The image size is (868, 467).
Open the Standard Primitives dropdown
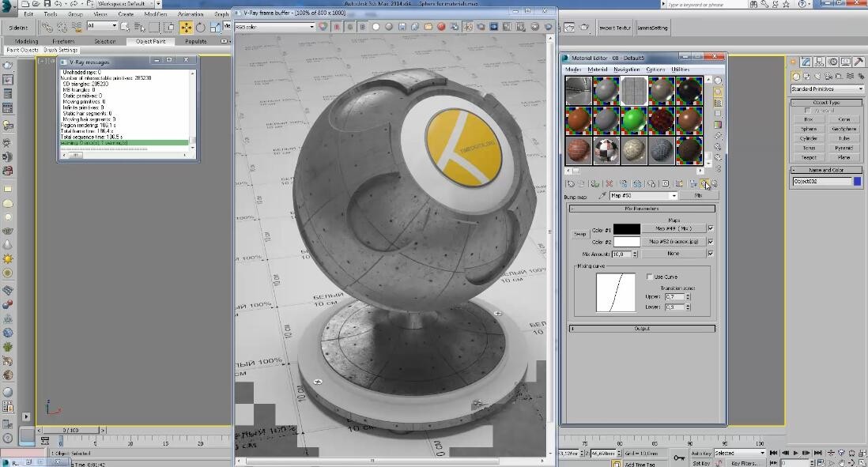pyautogui.click(x=827, y=89)
